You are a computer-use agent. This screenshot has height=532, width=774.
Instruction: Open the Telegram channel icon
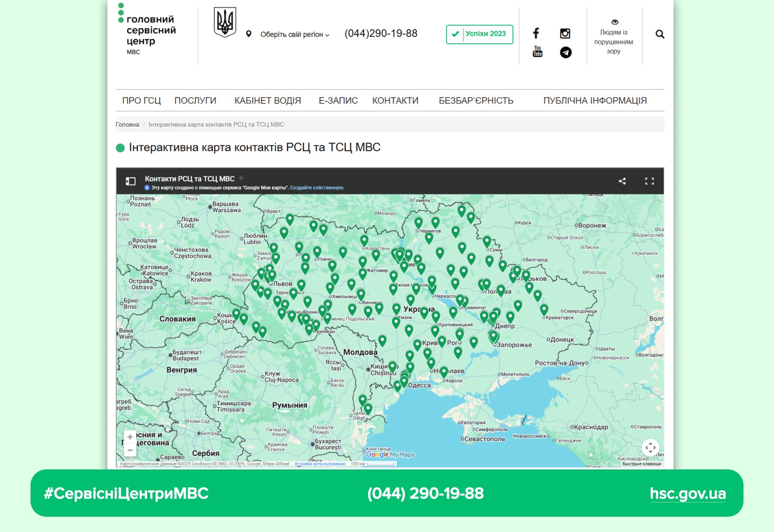(x=566, y=52)
